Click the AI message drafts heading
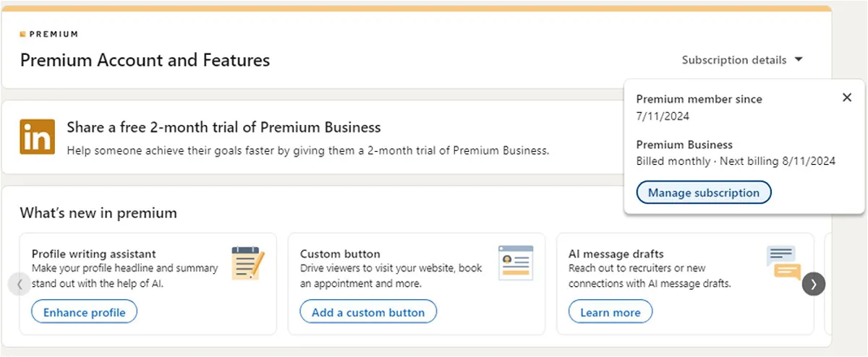This screenshot has height=357, width=868. point(616,254)
